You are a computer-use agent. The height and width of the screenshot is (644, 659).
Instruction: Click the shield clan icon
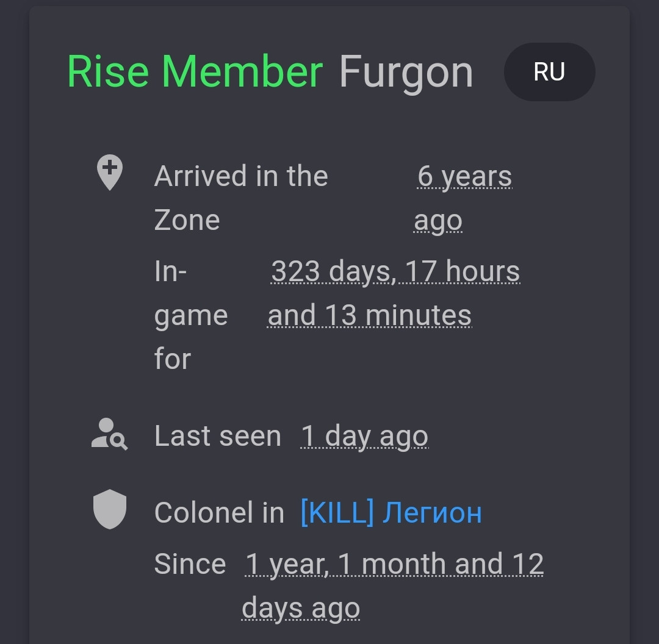pyautogui.click(x=110, y=509)
